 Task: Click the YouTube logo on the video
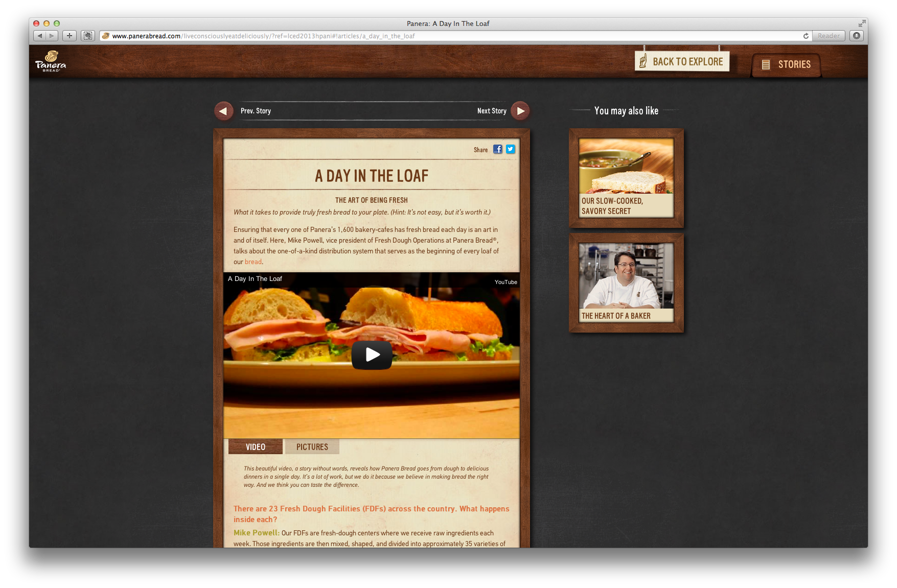pos(505,282)
